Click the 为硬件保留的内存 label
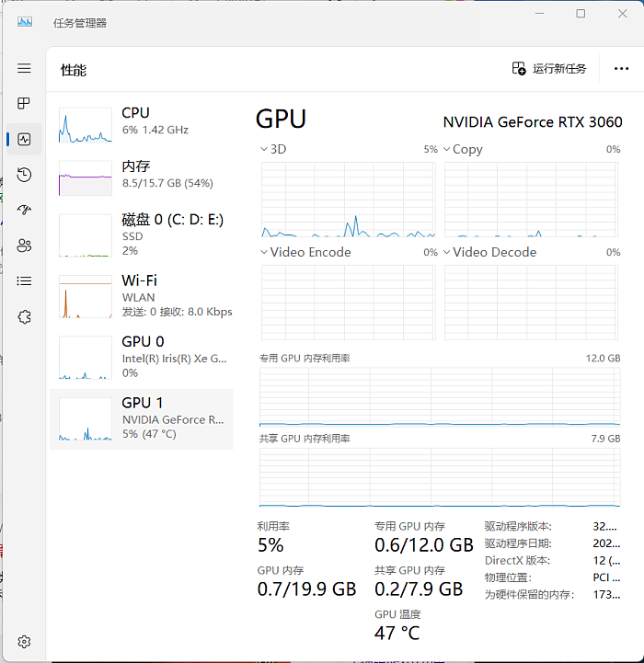 click(x=530, y=595)
